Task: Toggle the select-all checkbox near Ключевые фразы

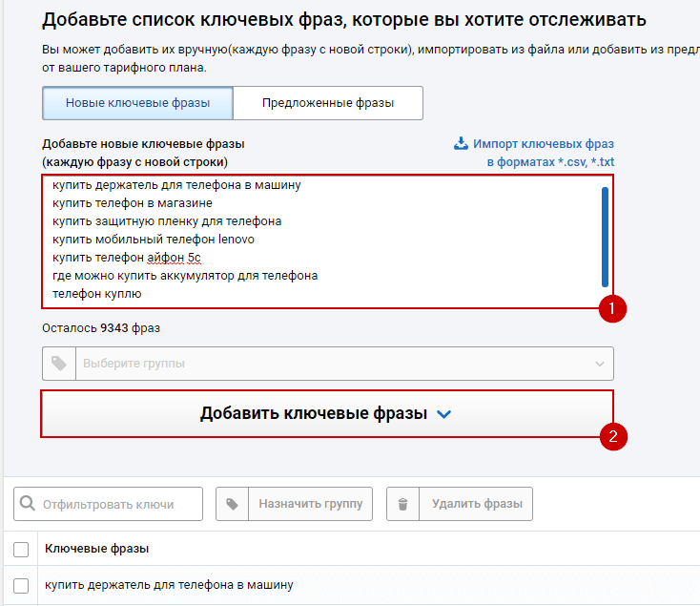Action: click(x=21, y=550)
